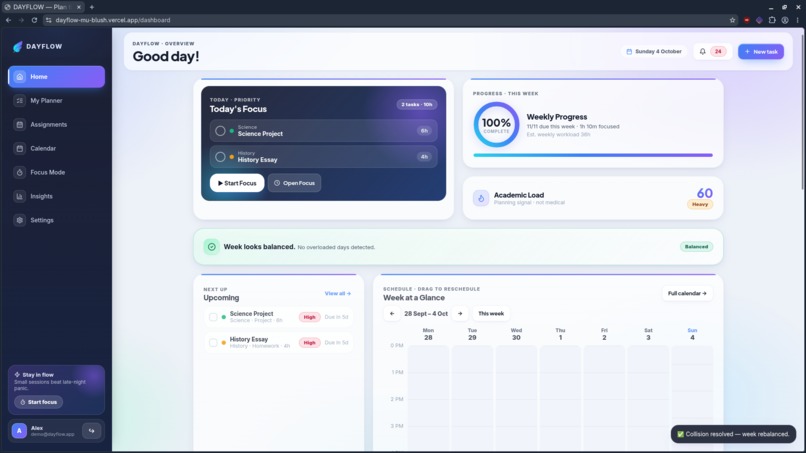Select Fri 2 column header
This screenshot has height=453, width=806.
[x=604, y=334]
